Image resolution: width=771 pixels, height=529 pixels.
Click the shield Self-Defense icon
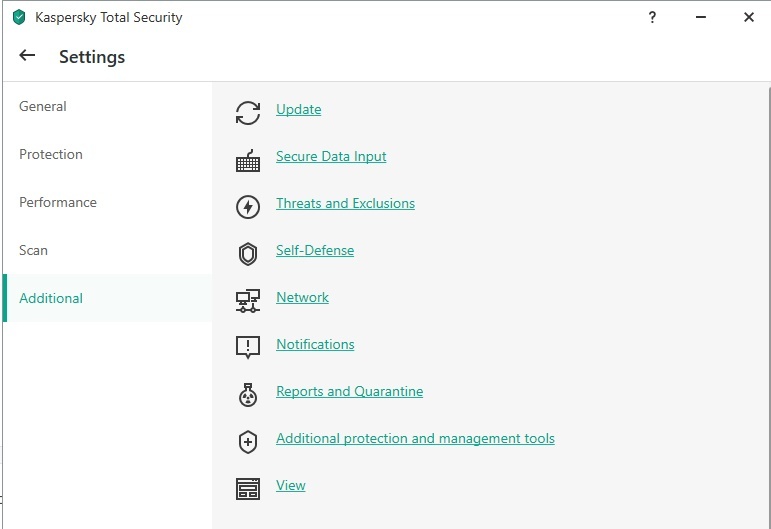point(247,254)
